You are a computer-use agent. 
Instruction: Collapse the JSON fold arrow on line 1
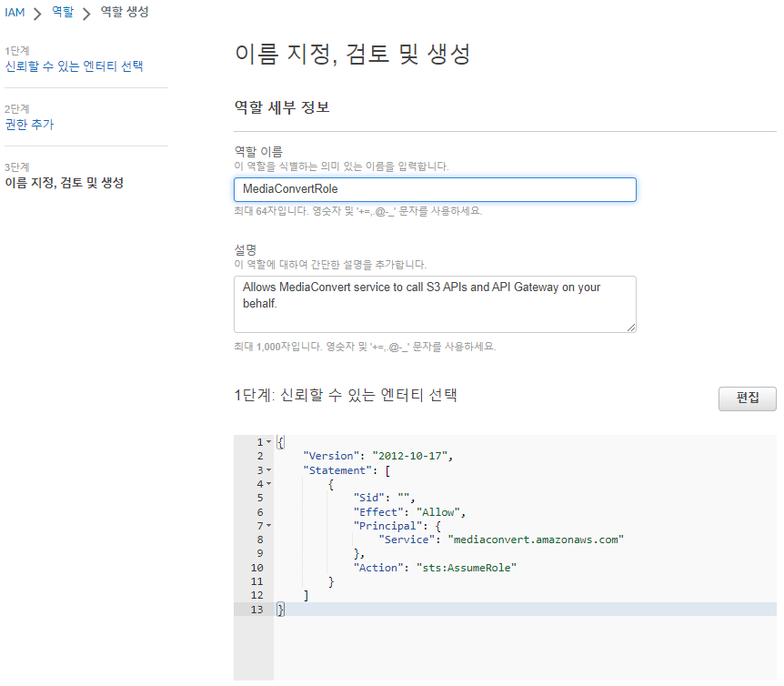click(x=269, y=442)
